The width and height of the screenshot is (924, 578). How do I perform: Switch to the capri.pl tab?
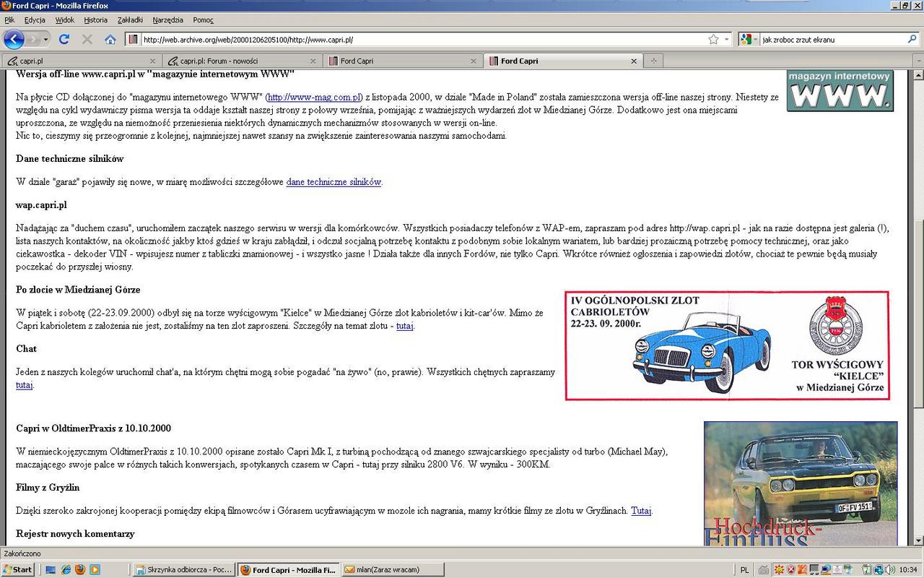(81, 61)
